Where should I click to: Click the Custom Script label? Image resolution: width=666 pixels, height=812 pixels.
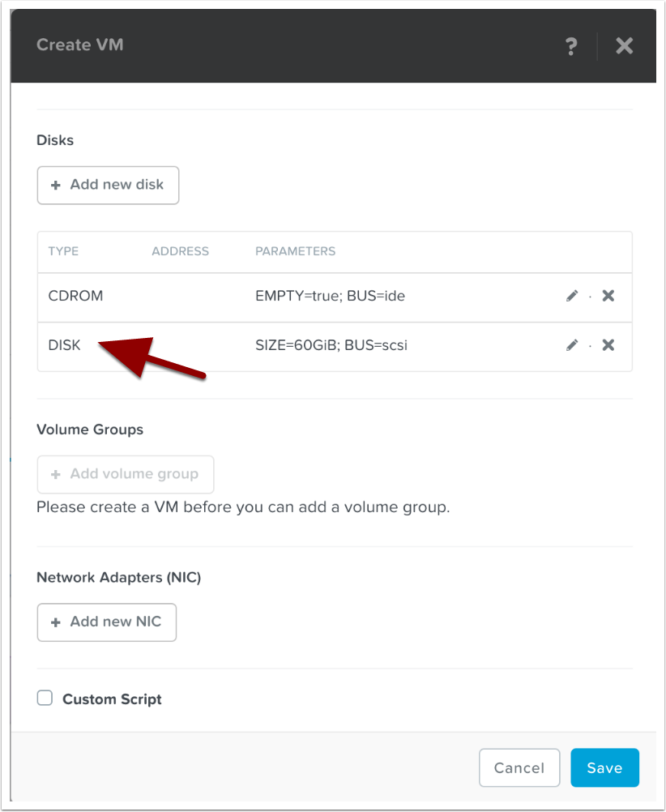tap(112, 699)
